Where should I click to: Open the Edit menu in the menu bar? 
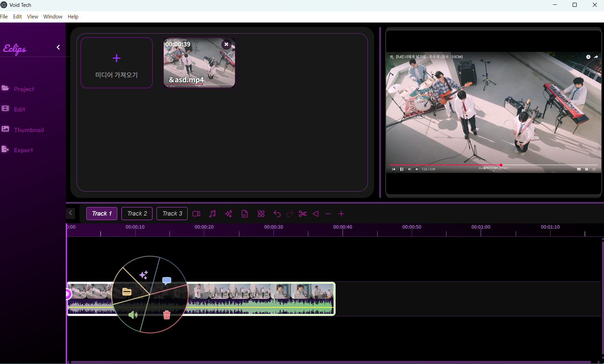point(17,17)
